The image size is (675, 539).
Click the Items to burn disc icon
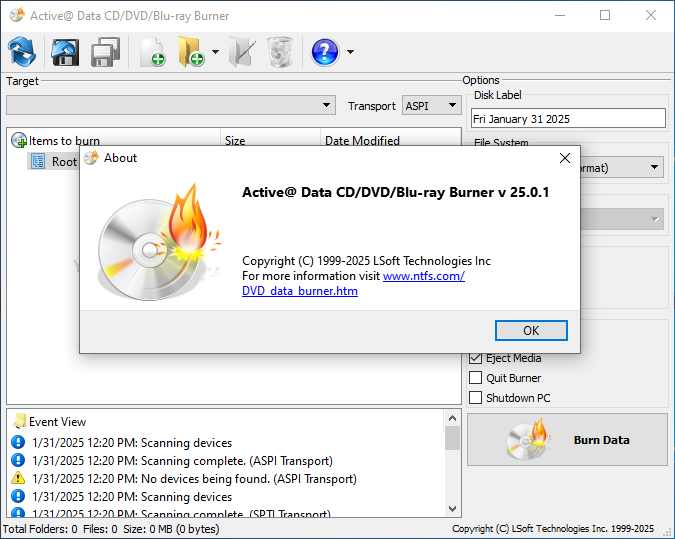(19, 140)
